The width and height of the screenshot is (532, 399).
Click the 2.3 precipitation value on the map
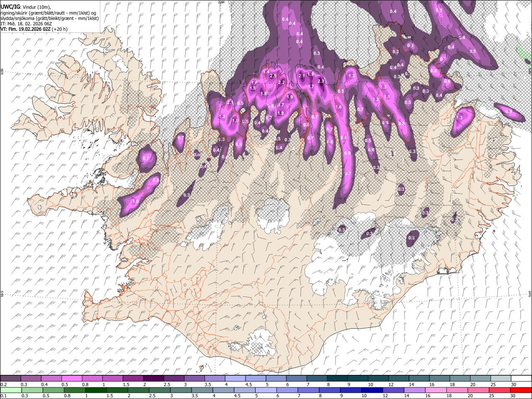tap(320, 81)
